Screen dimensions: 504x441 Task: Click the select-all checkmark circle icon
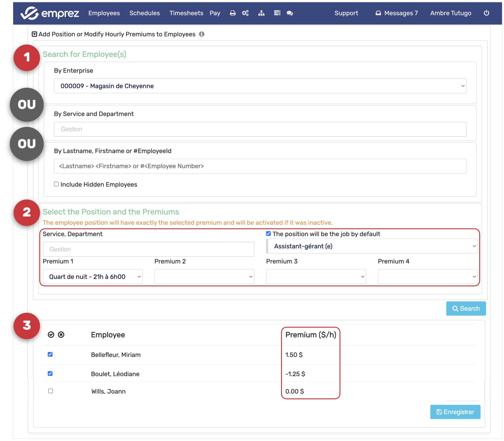click(51, 335)
